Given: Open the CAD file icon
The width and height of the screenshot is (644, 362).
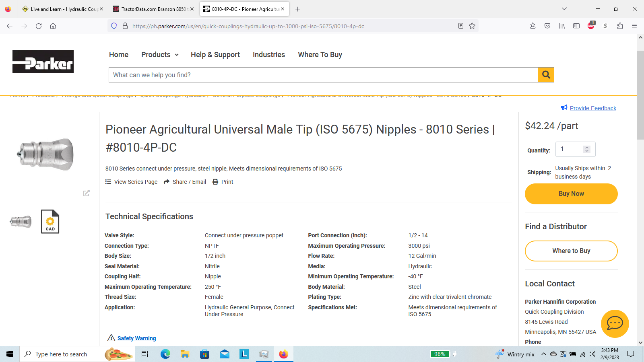Looking at the screenshot, I should tap(50, 222).
